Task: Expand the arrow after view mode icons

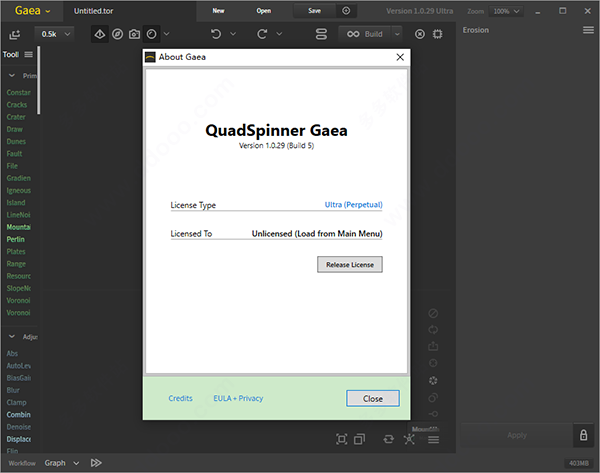Action: click(166, 34)
